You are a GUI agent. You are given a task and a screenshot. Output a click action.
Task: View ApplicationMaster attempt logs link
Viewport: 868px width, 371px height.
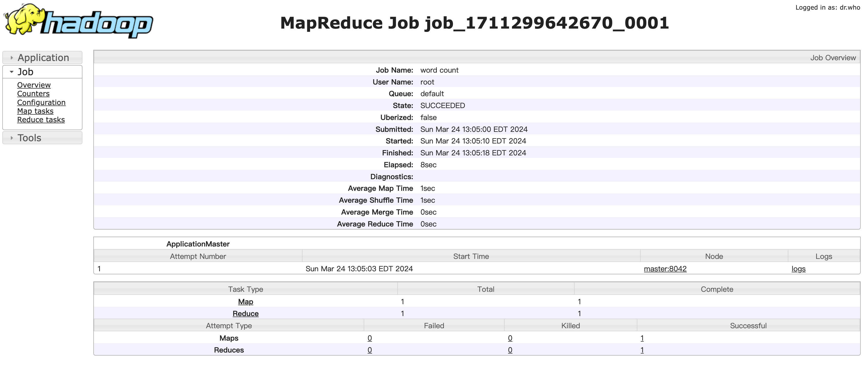point(798,269)
